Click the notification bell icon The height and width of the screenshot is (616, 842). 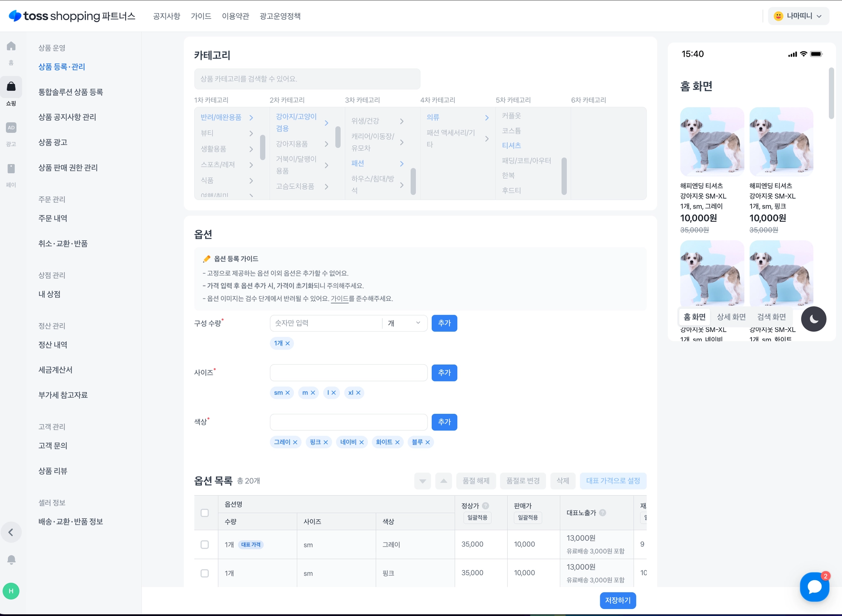click(x=12, y=559)
